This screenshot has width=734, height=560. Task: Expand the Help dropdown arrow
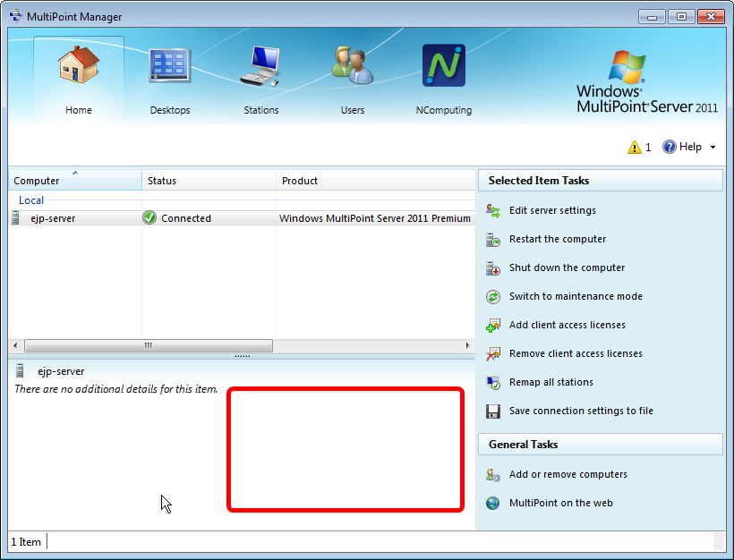coord(713,147)
